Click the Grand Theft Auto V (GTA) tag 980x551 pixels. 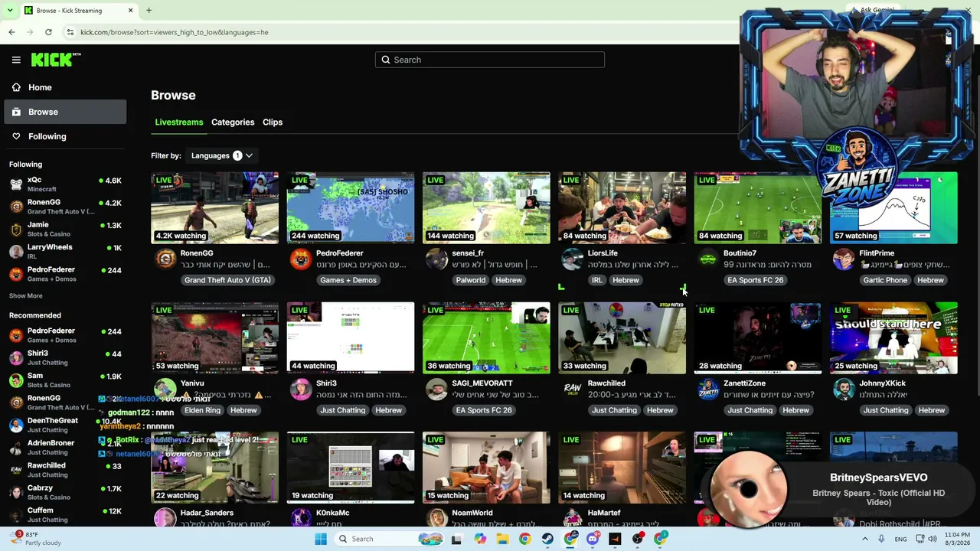coord(227,280)
